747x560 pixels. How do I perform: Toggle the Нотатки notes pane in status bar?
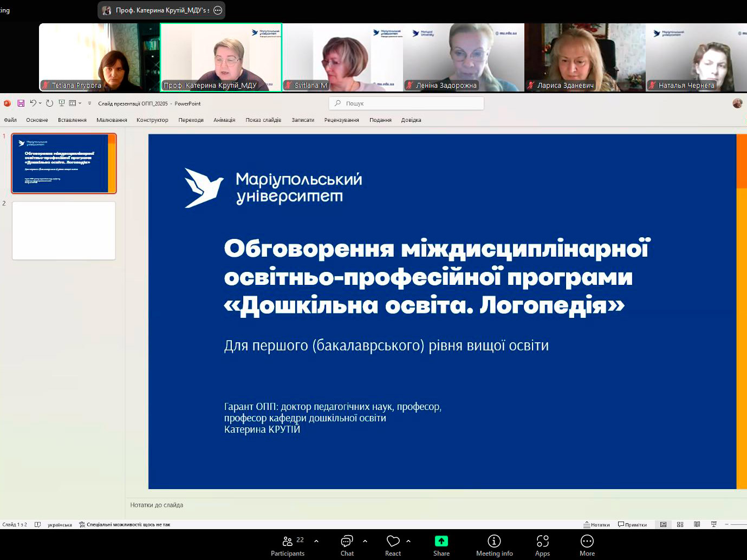click(x=596, y=525)
